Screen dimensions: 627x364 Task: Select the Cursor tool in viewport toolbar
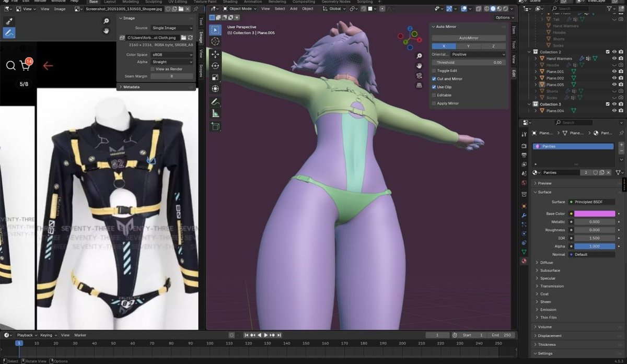coord(215,42)
